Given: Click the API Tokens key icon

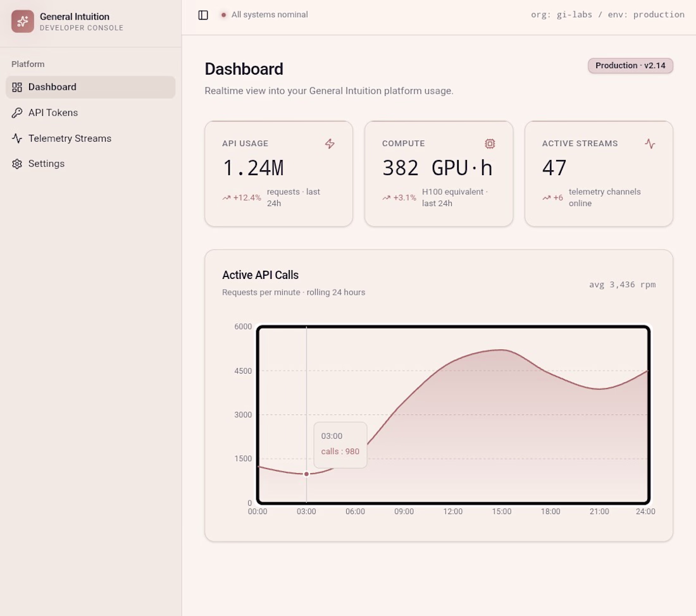Looking at the screenshot, I should pos(17,113).
